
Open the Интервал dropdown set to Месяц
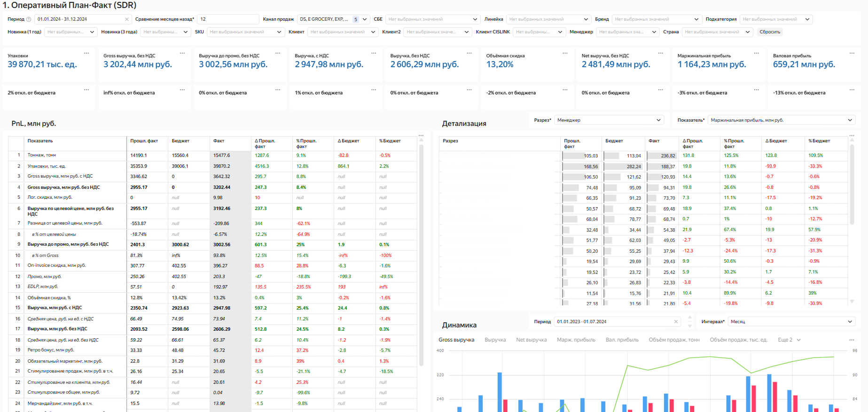[x=791, y=322]
